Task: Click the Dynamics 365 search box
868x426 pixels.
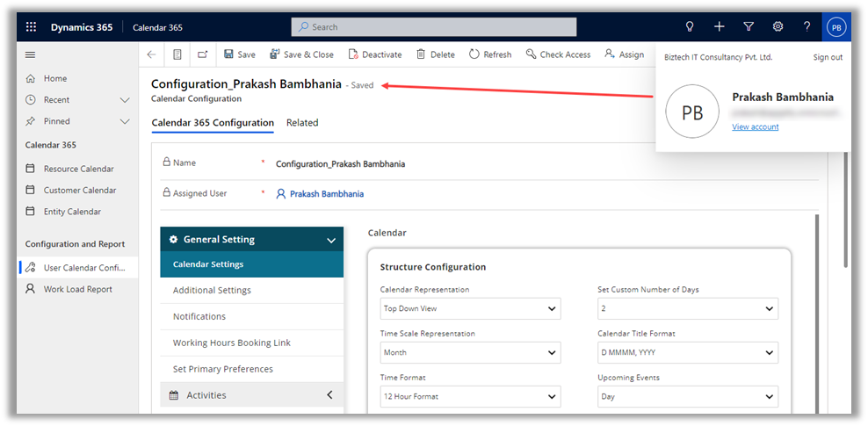Action: pos(434,27)
